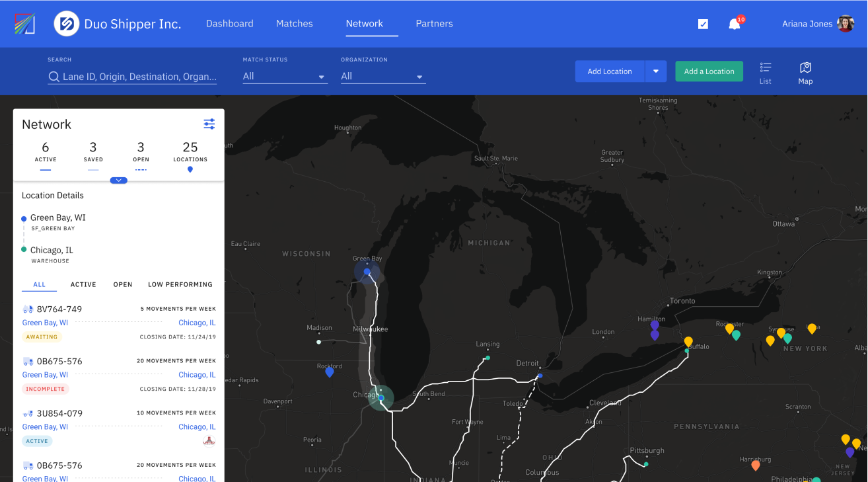
Task: Select the Network tab
Action: pyautogui.click(x=365, y=24)
